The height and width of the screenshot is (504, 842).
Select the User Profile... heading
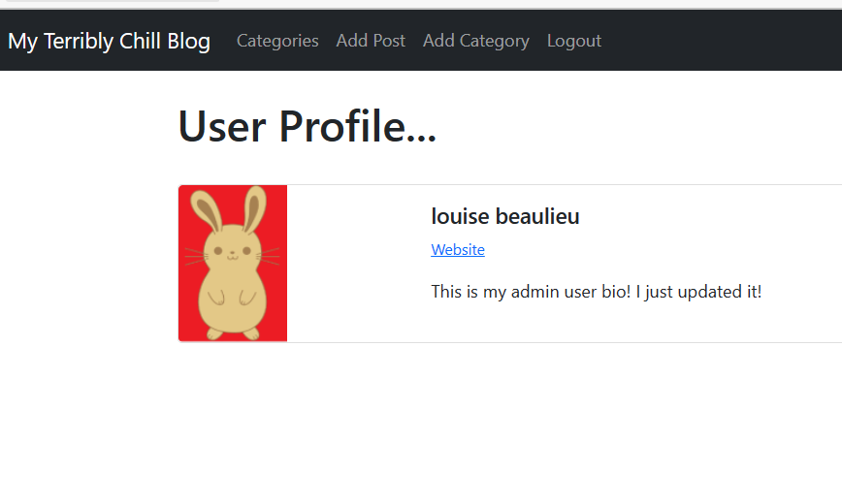307,127
